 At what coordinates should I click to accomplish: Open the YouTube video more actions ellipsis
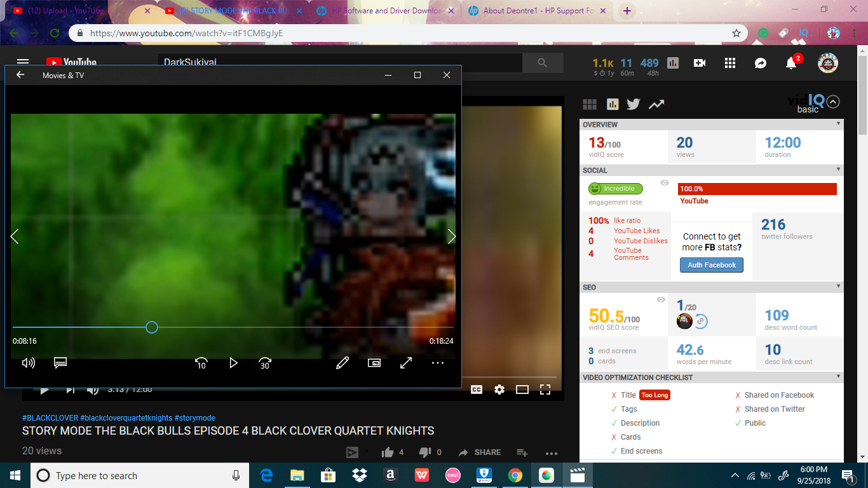(552, 453)
